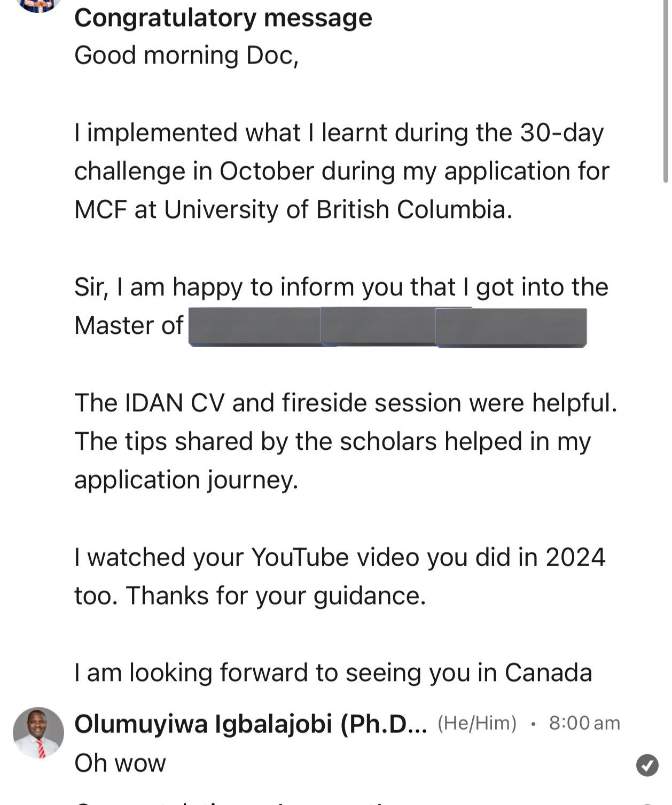Click the middle redacted gray box

379,326
